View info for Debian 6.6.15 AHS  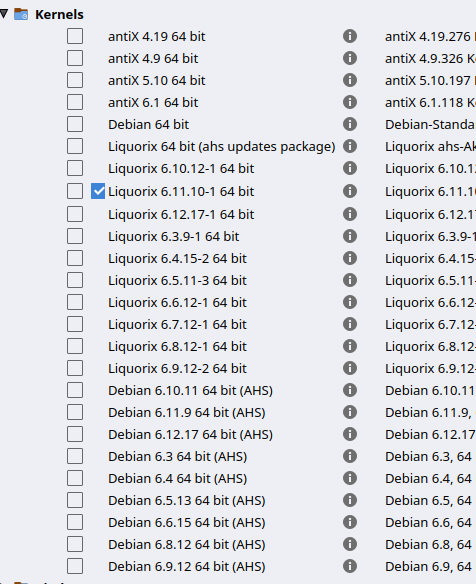[350, 522]
